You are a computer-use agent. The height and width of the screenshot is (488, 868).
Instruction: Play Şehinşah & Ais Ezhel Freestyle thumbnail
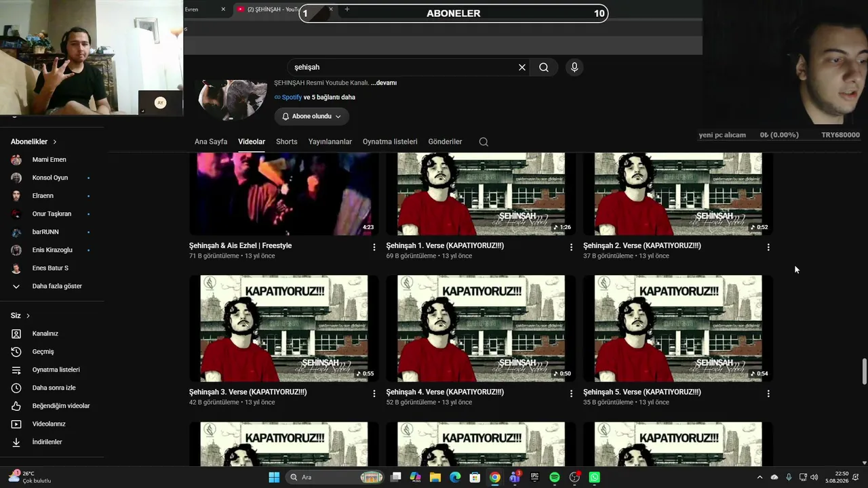pyautogui.click(x=283, y=194)
